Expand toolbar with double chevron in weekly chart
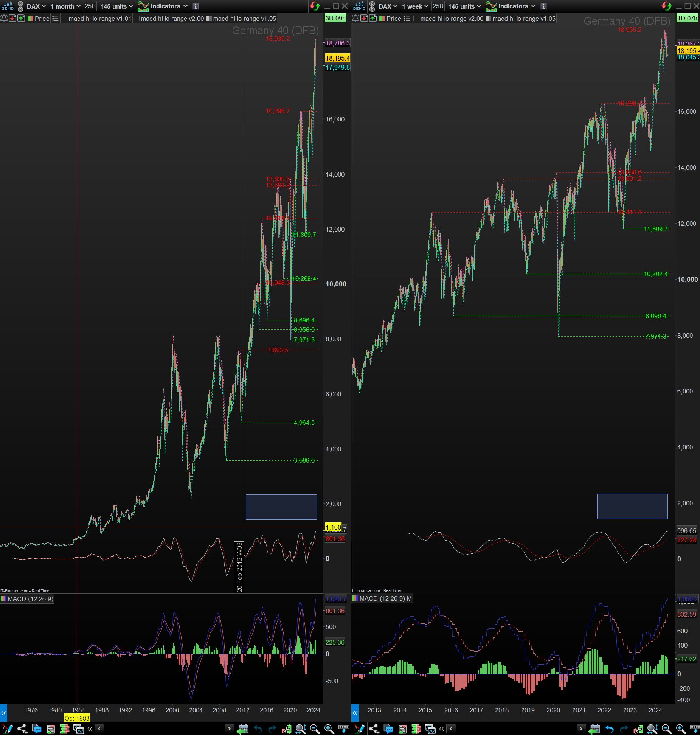The height and width of the screenshot is (735, 700). pos(442,729)
